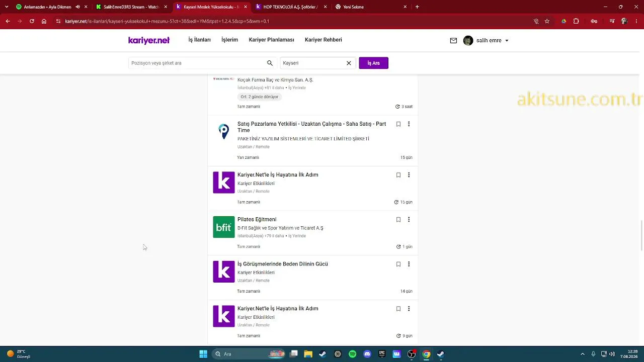This screenshot has height=362, width=644.
Task: Click the kariyer.net logo
Action: (x=149, y=40)
